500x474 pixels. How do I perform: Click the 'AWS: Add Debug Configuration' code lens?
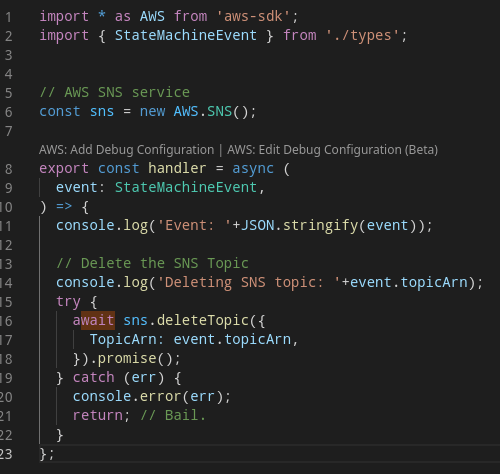tap(126, 150)
